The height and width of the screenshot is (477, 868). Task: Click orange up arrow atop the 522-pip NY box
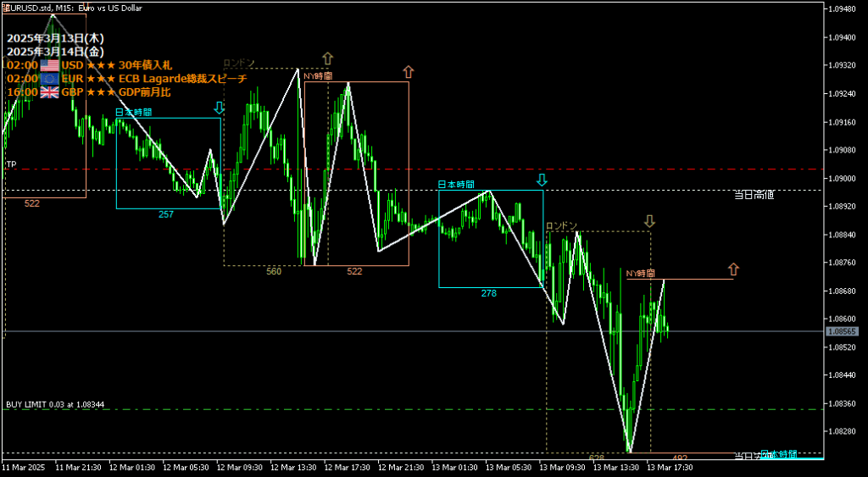[408, 72]
